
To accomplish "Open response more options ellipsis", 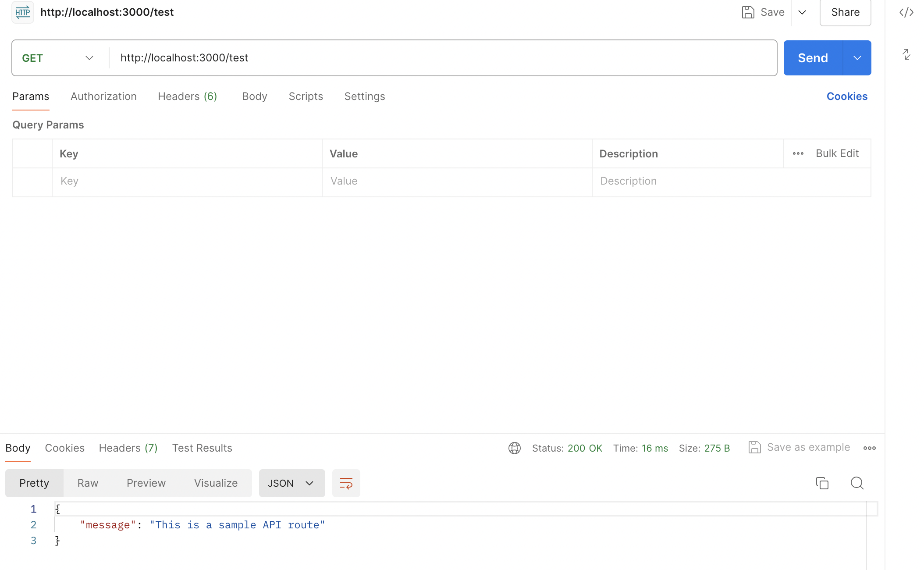I will 869,448.
